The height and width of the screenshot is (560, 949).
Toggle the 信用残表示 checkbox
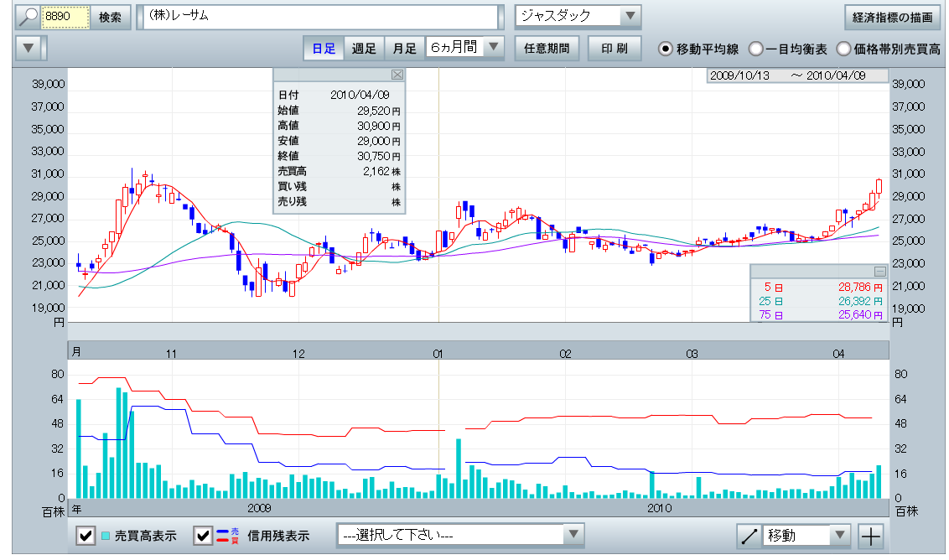point(203,537)
